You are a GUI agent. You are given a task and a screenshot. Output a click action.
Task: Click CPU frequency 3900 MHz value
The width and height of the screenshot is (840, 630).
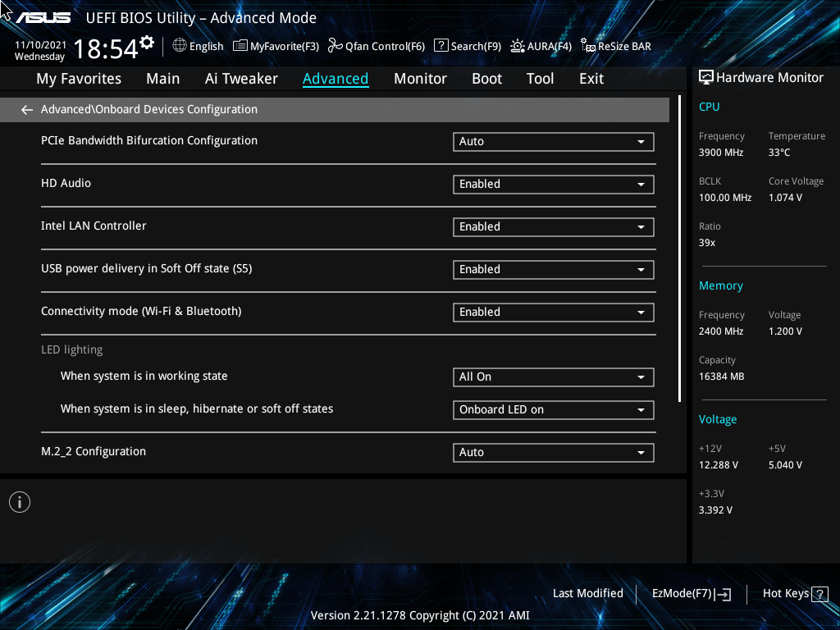[x=721, y=153]
